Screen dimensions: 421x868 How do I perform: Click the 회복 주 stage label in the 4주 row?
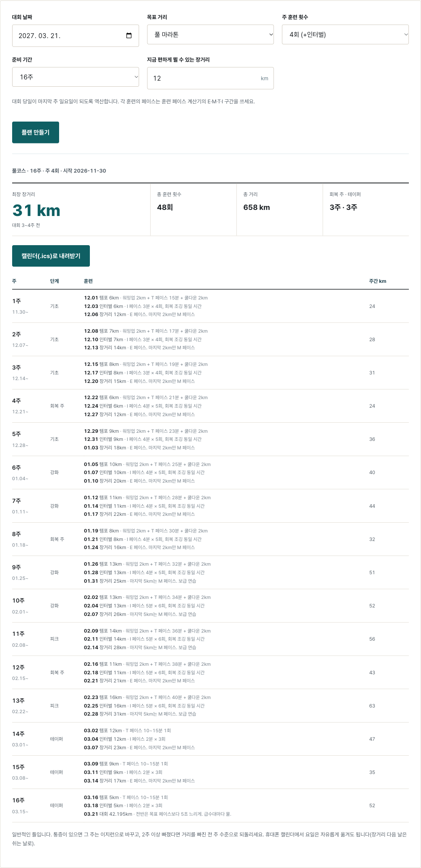(57, 406)
